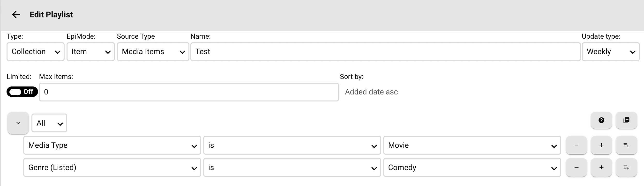Open the operator dropdown in Genre row

pos(292,167)
